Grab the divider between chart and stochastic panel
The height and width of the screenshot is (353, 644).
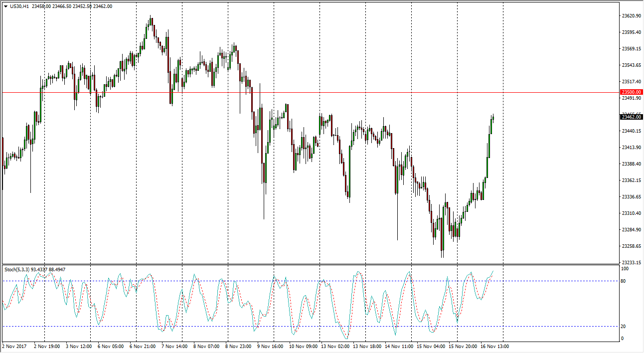tap(309, 265)
